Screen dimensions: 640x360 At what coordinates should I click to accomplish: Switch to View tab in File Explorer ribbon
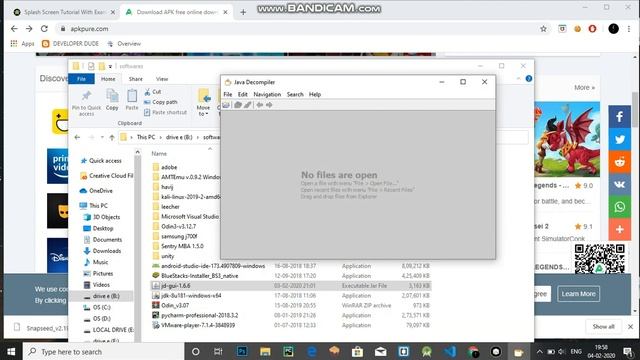tap(162, 79)
